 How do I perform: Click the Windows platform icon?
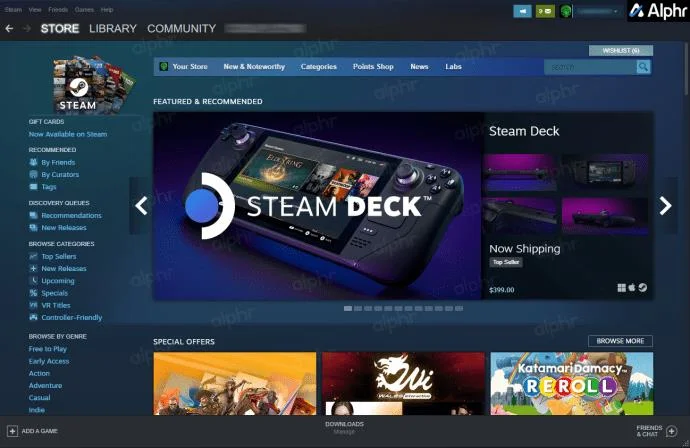point(621,288)
